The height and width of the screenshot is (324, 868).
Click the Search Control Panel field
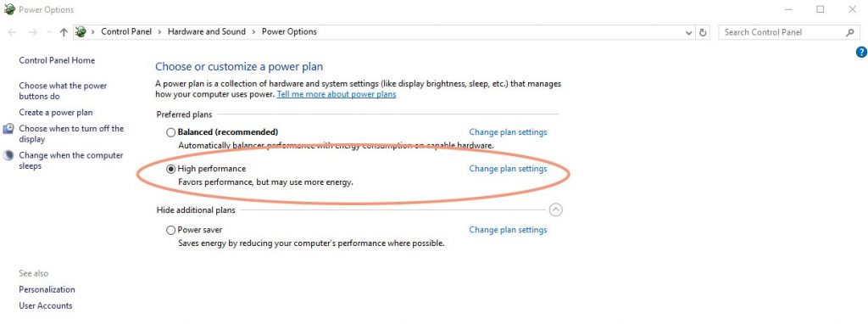[782, 32]
